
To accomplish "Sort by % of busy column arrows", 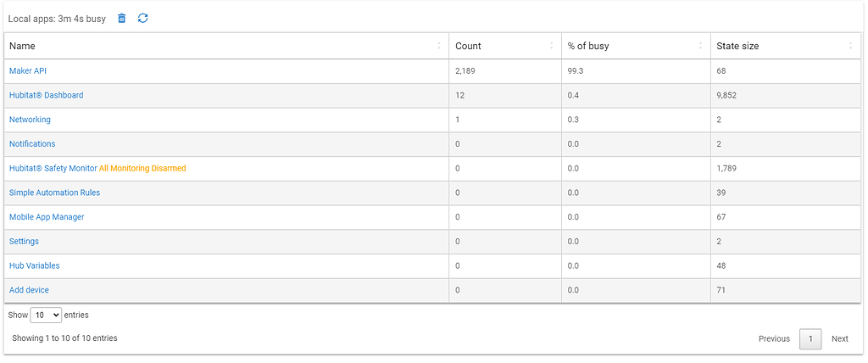I will coord(701,46).
